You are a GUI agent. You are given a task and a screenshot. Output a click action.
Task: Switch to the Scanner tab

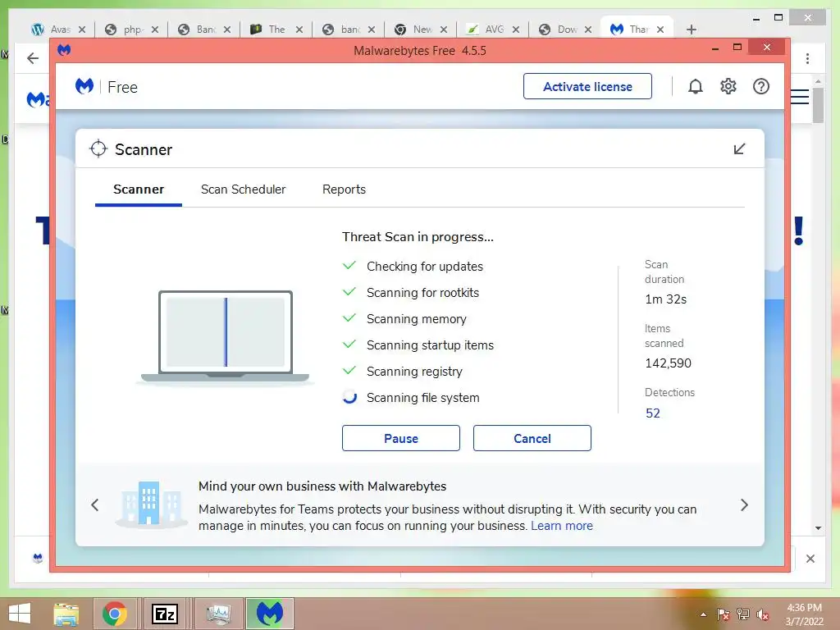tap(138, 189)
